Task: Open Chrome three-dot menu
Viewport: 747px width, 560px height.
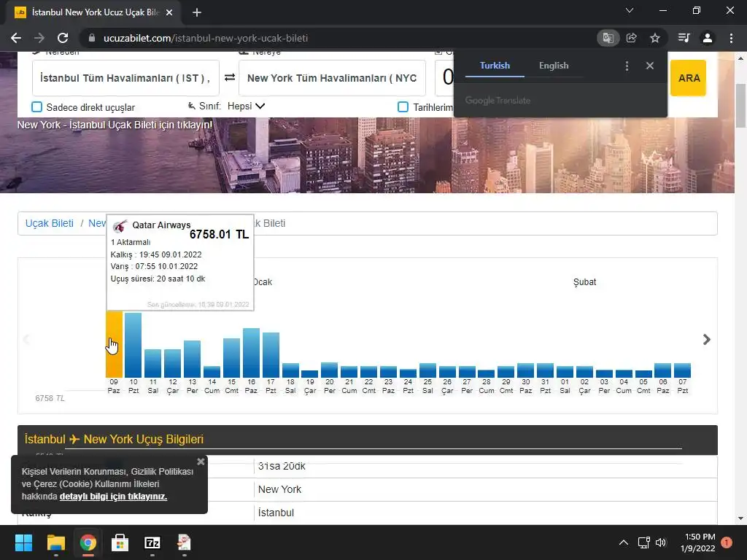Action: (x=731, y=38)
